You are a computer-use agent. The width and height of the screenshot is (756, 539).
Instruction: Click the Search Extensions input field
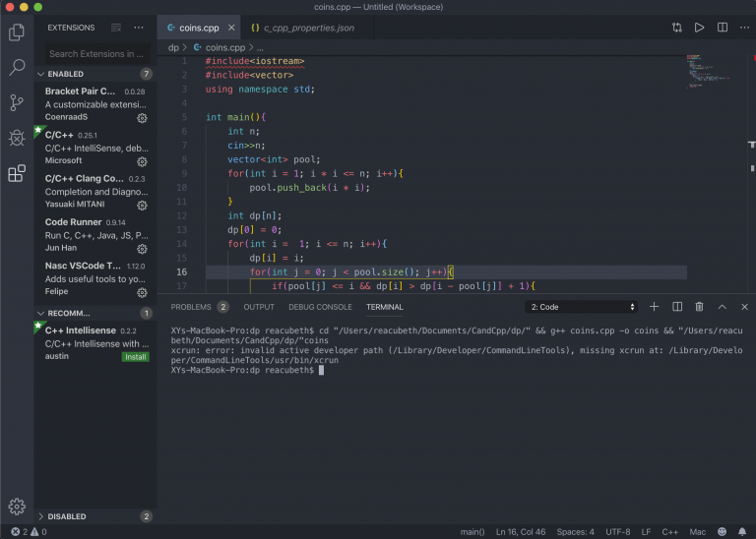click(96, 54)
